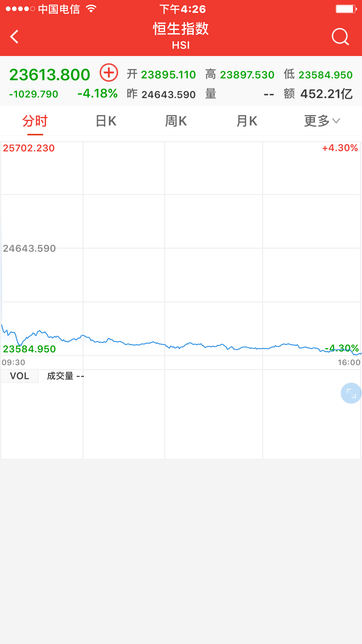The image size is (362, 644).
Task: Tap the 09:30 time axis marker
Action: [x=14, y=363]
